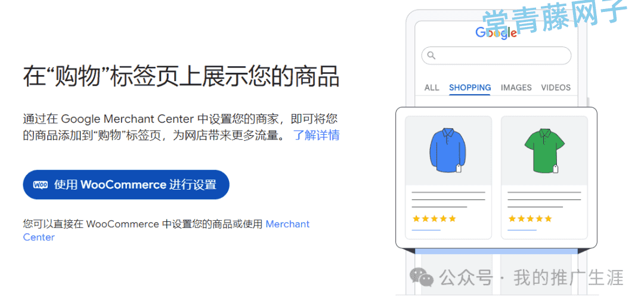
Task: Select the ALL tab
Action: coord(432,88)
